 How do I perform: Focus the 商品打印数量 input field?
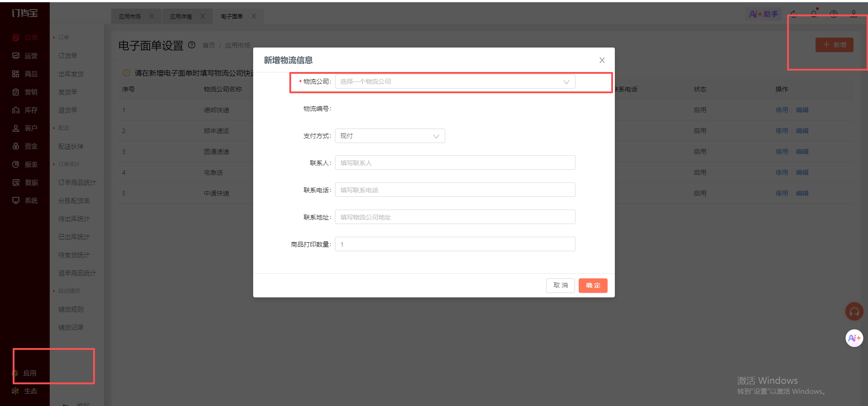tap(455, 244)
